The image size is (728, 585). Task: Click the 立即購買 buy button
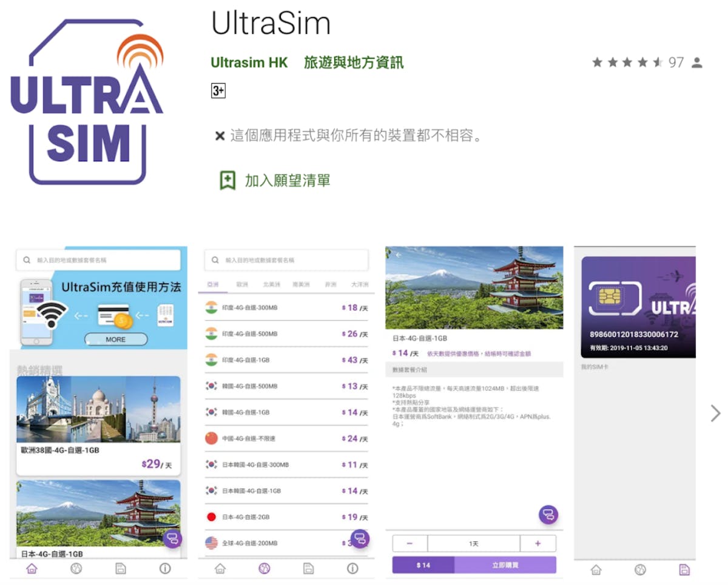pos(505,565)
